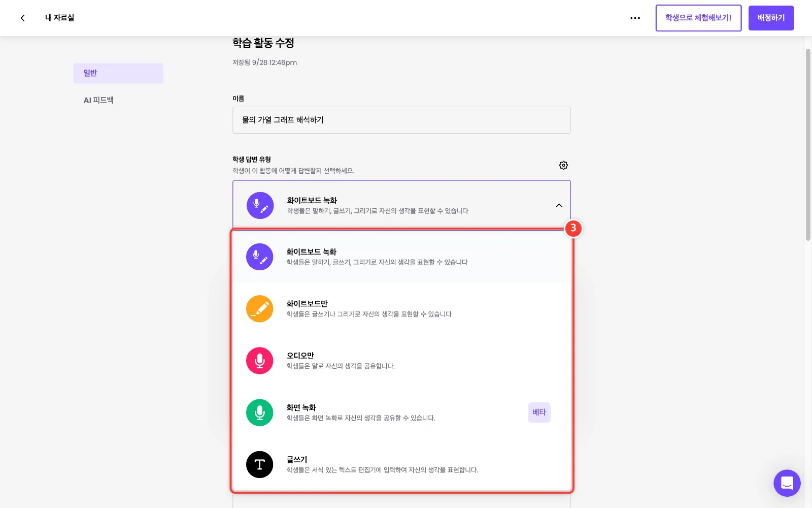Click the 학생으로 체험해보기! button
The width and height of the screenshot is (812, 508).
pyautogui.click(x=698, y=18)
